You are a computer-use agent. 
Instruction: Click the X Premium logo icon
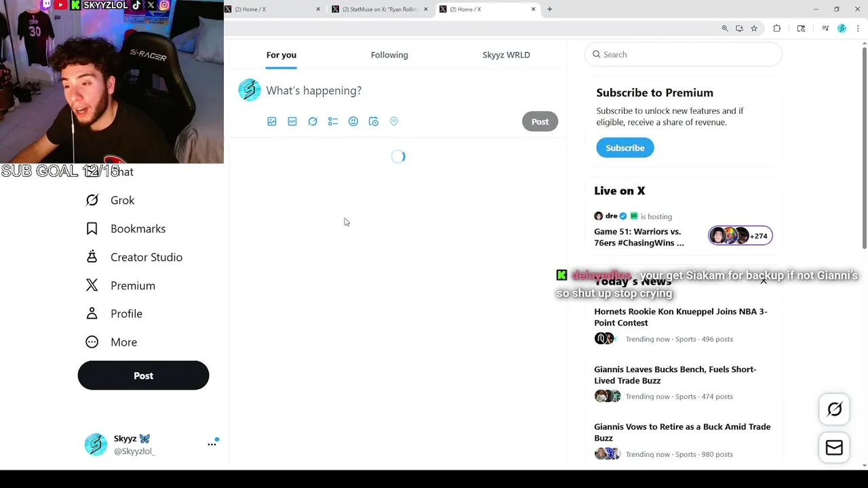[x=92, y=285]
